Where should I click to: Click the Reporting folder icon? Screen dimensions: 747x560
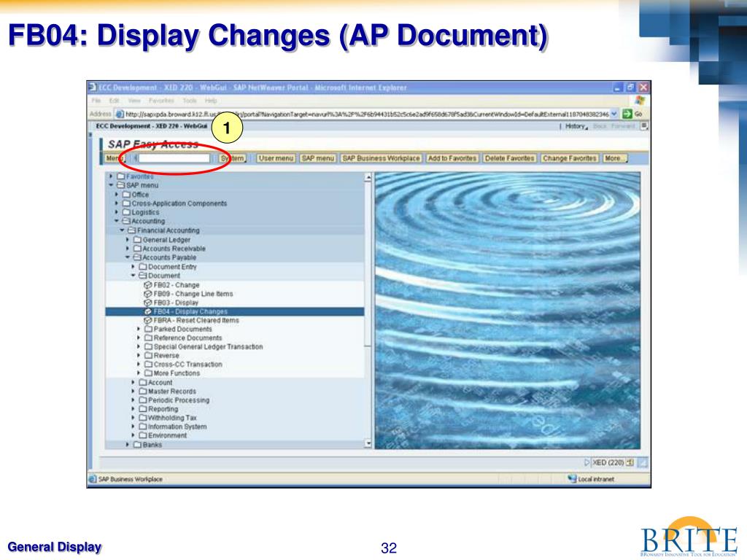point(143,408)
